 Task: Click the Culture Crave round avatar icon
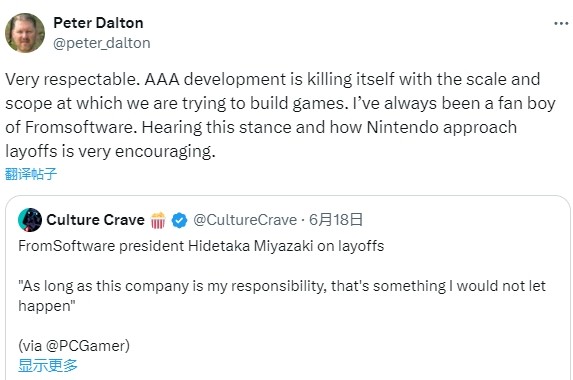pos(30,220)
